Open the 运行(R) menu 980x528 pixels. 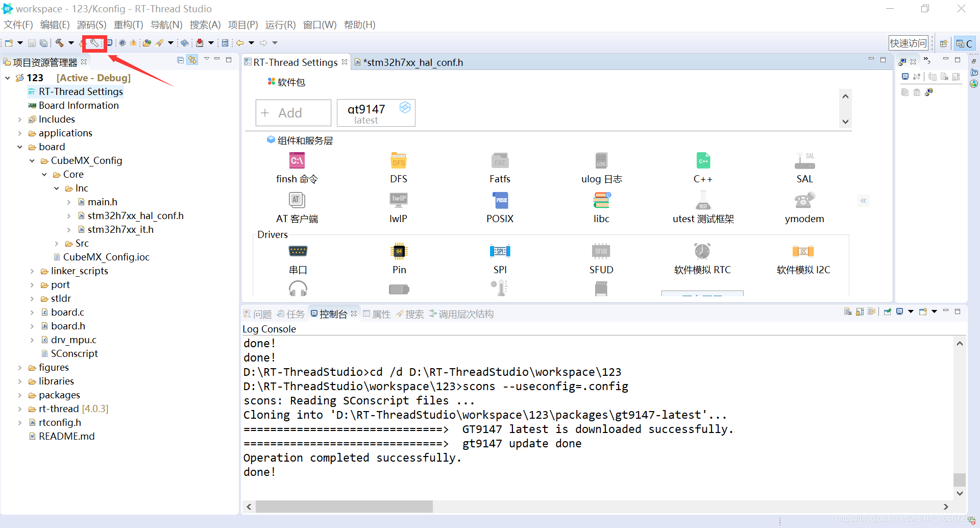tap(280, 25)
